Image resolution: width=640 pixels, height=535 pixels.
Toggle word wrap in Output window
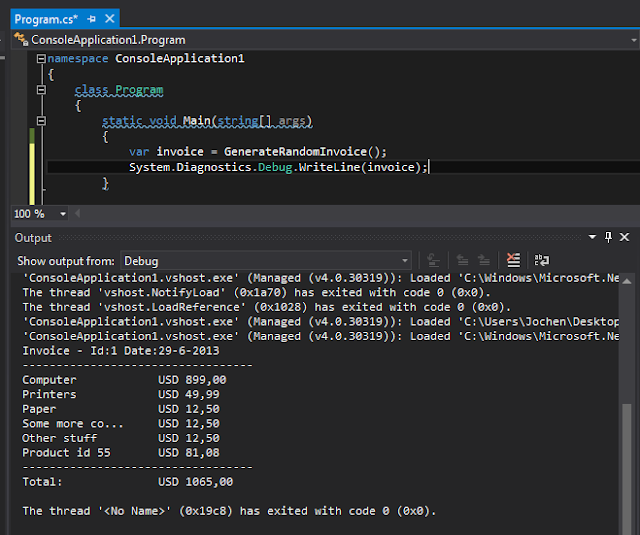coord(541,260)
